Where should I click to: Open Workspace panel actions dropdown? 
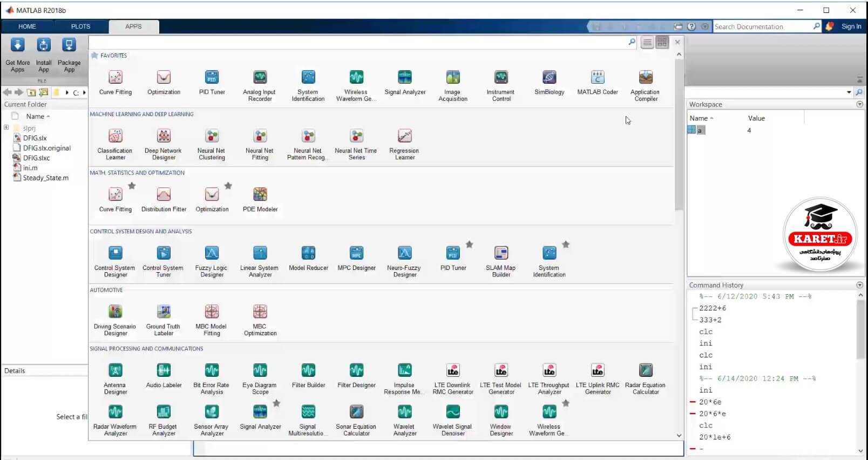coord(859,104)
